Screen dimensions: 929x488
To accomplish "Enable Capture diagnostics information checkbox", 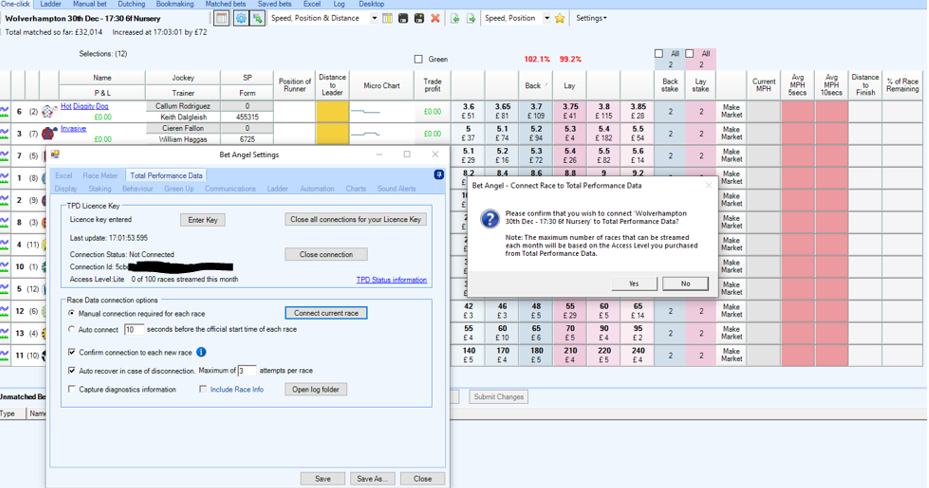I will [72, 389].
